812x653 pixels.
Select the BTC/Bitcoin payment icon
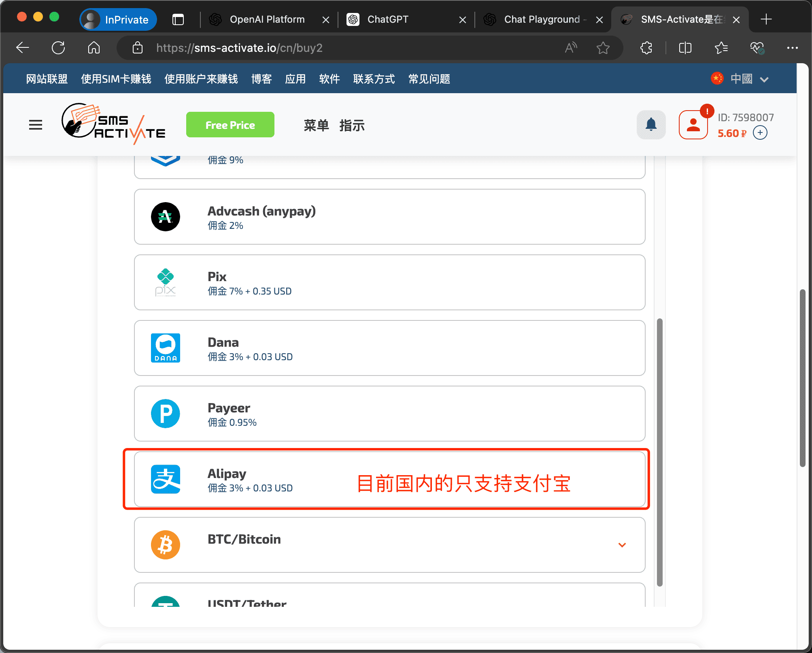[x=165, y=545]
